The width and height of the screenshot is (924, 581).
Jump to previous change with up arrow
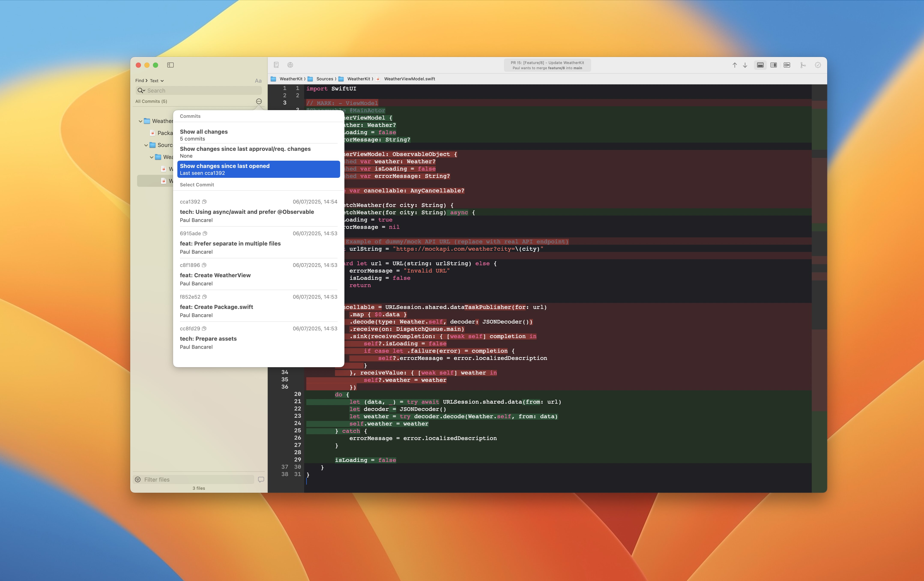(734, 65)
